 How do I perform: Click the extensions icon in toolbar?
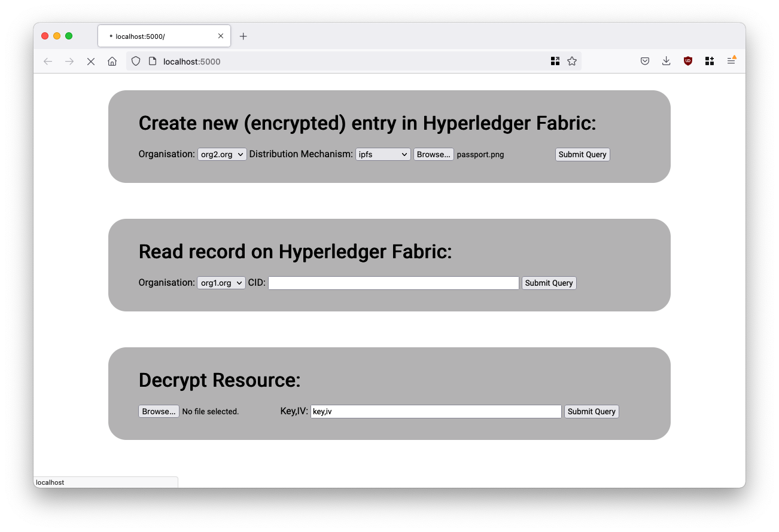coord(710,61)
